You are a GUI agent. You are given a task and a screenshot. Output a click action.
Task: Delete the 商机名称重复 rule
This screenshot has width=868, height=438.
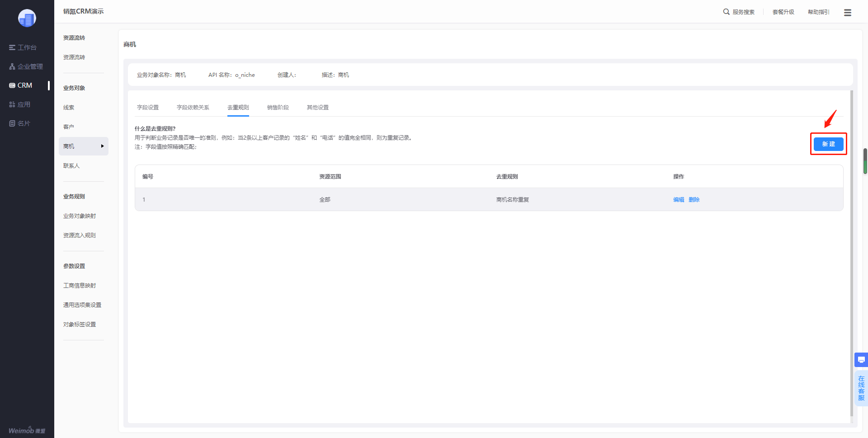pyautogui.click(x=694, y=200)
